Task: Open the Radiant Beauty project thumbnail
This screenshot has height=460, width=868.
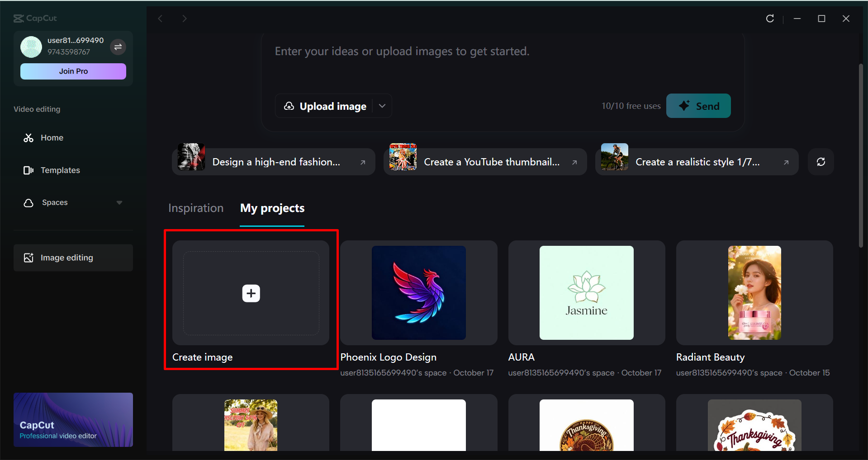Action: pos(754,293)
